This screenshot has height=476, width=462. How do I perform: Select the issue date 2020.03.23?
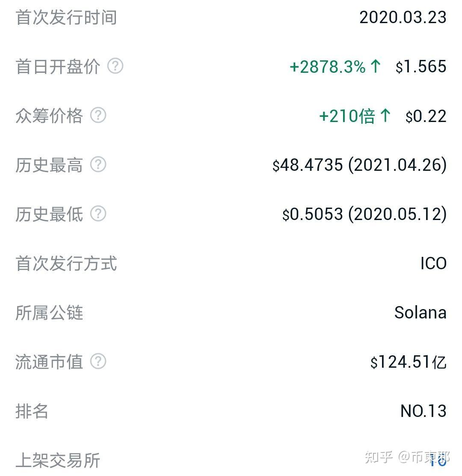[403, 18]
